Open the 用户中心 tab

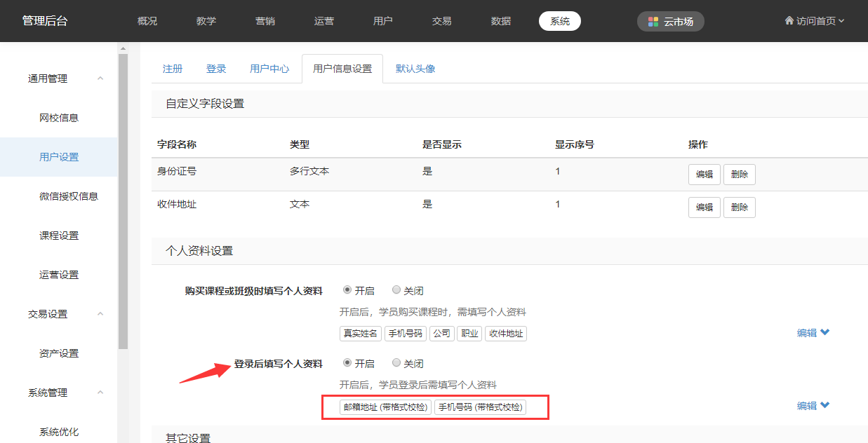pyautogui.click(x=269, y=69)
